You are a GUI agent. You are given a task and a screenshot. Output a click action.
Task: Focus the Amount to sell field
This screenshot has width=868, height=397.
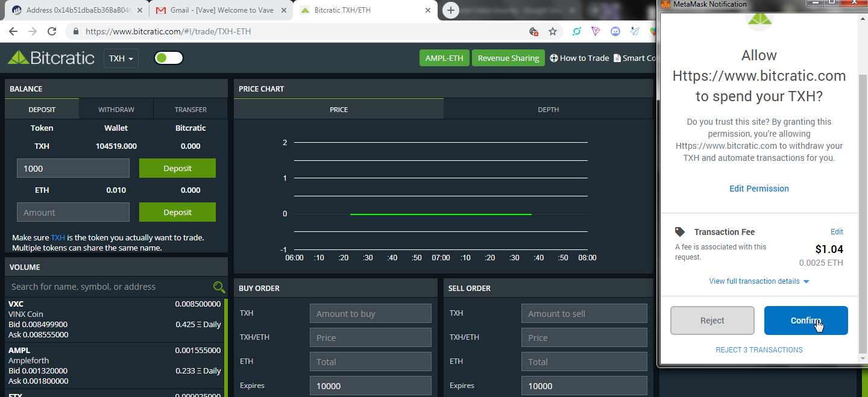click(584, 313)
